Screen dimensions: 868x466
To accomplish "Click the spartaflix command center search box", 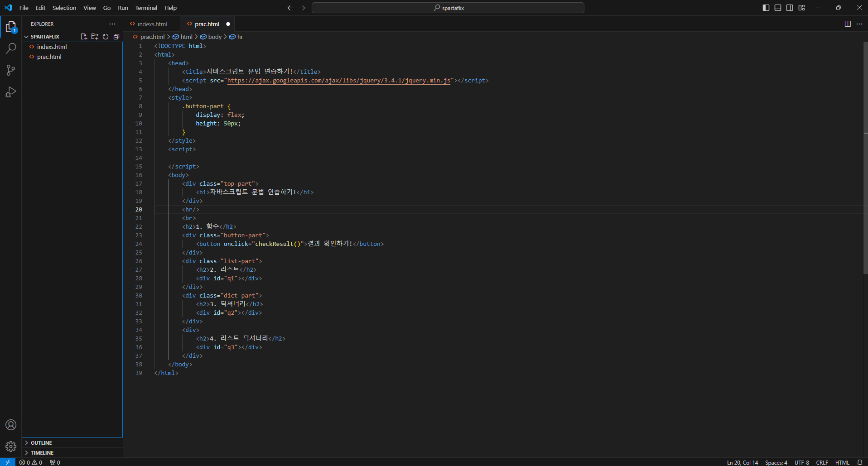I will (x=448, y=8).
